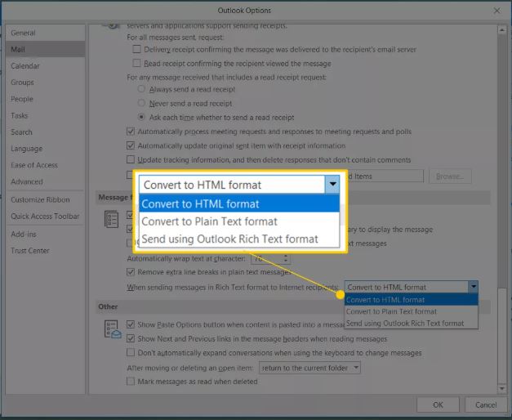The height and width of the screenshot is (420, 512).
Task: Click scrollbar up arrow
Action: (x=502, y=30)
